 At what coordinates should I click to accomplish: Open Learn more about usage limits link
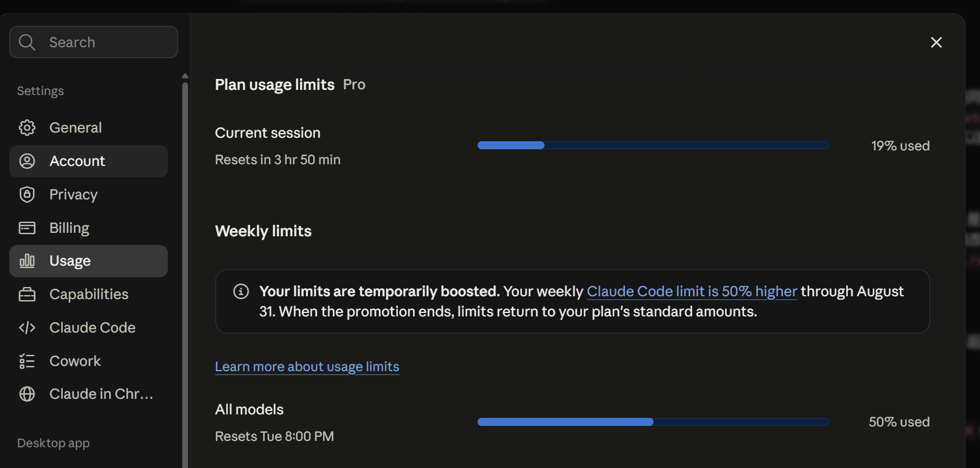tap(307, 367)
